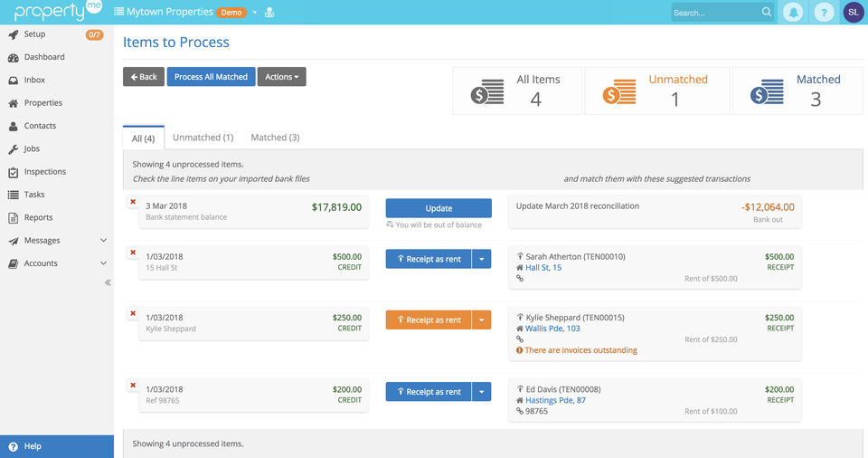Screen dimensions: 868x458
Task: Open the Inbox tray icon
Action: [x=14, y=81]
